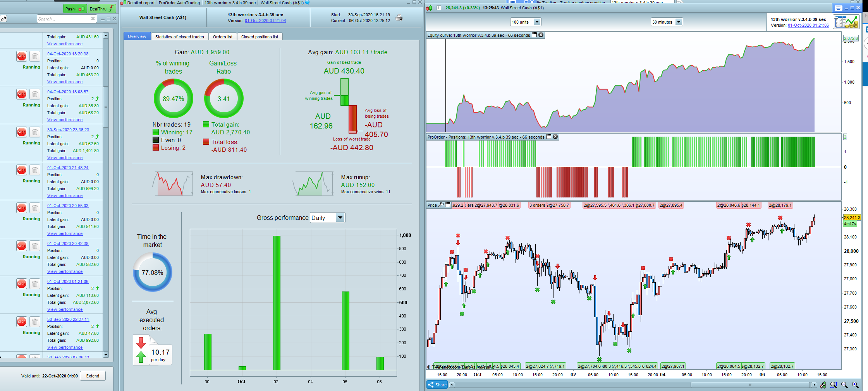The width and height of the screenshot is (868, 391).
Task: Click the trading systems list vertical scrollbar thumb
Action: point(106,106)
